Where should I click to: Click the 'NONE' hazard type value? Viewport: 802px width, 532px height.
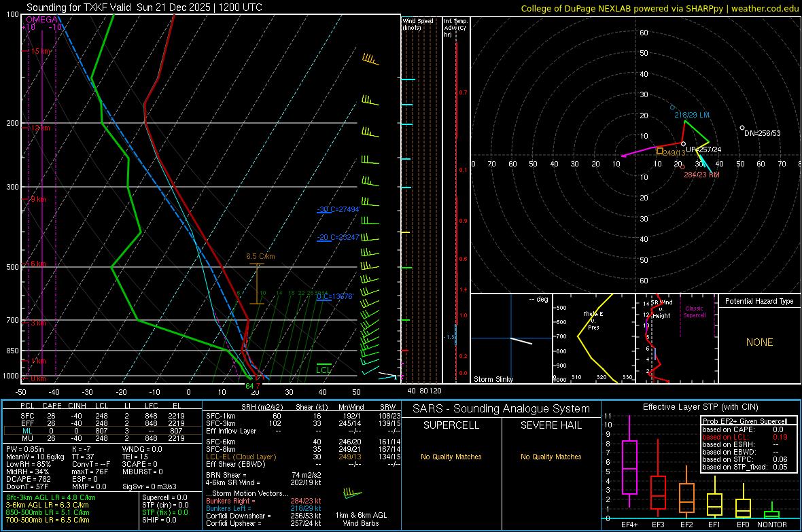pos(759,342)
